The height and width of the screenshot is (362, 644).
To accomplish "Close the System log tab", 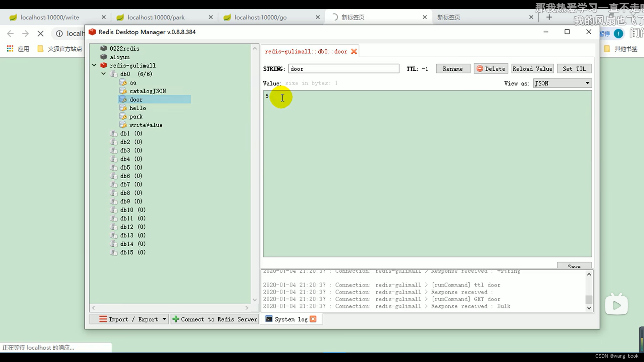I will point(313,319).
